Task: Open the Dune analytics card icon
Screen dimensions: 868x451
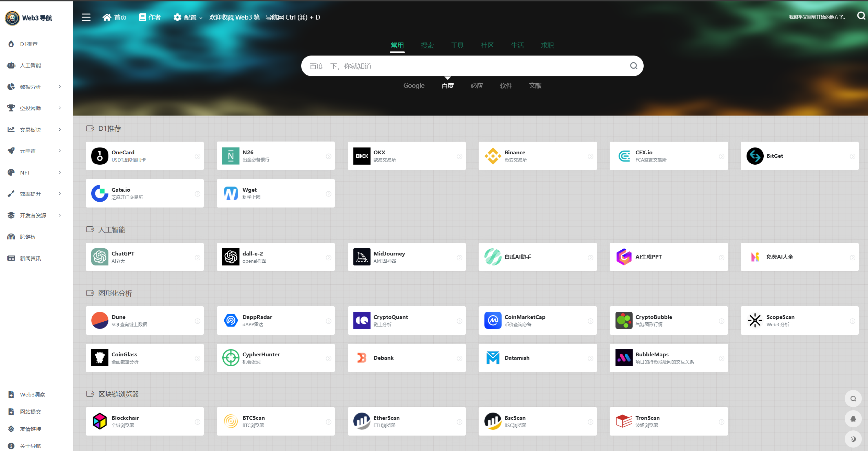Action: pos(100,320)
